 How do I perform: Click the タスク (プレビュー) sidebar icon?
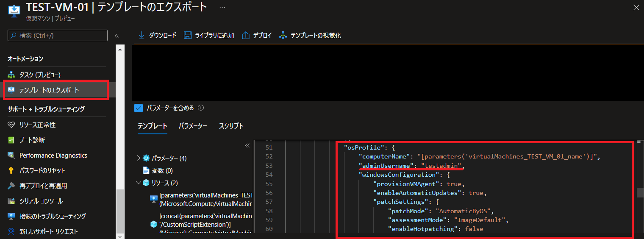click(11, 75)
